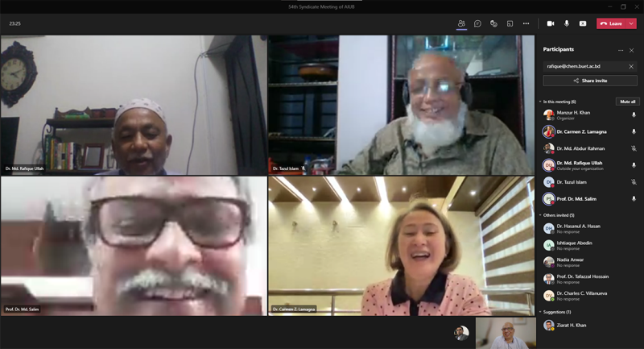The image size is (644, 349).
Task: Toggle the camera on or off
Action: point(551,23)
